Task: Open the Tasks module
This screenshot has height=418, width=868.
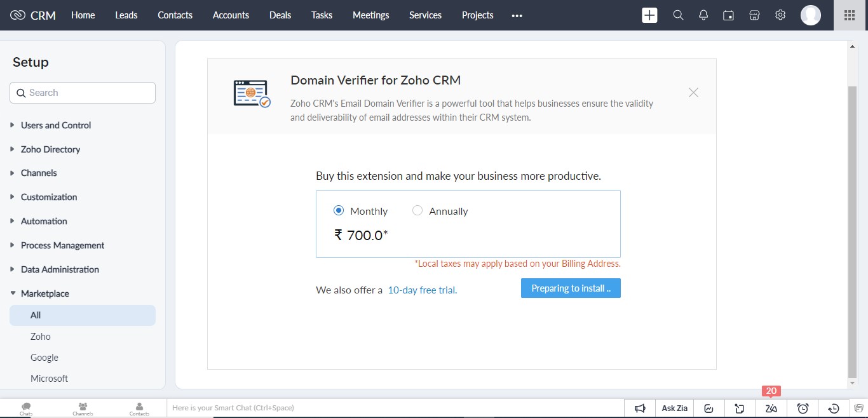Action: pyautogui.click(x=322, y=15)
